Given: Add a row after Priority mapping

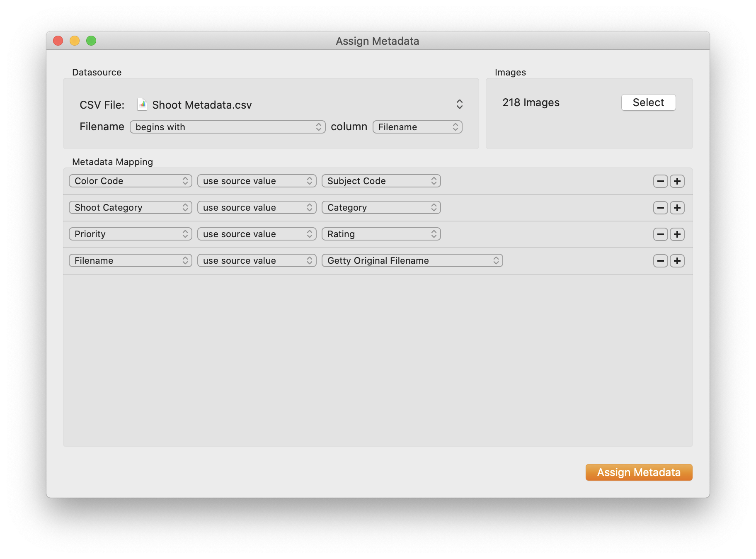Looking at the screenshot, I should [x=677, y=234].
